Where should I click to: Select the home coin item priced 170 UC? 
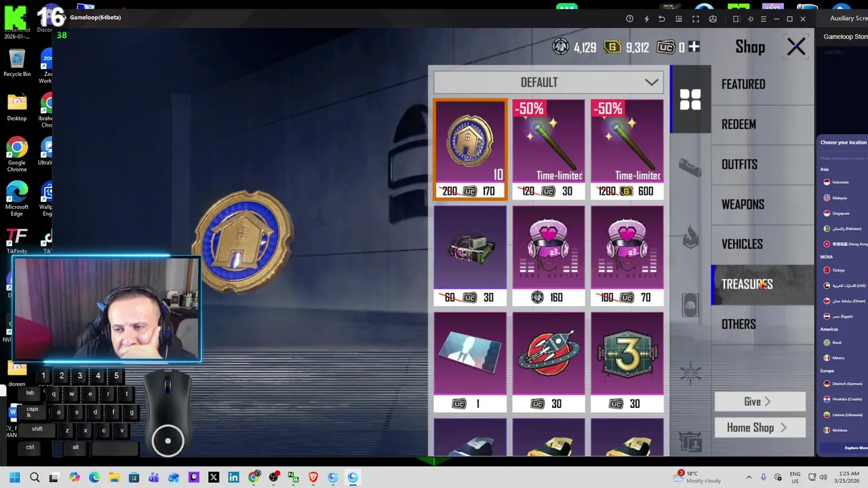470,150
